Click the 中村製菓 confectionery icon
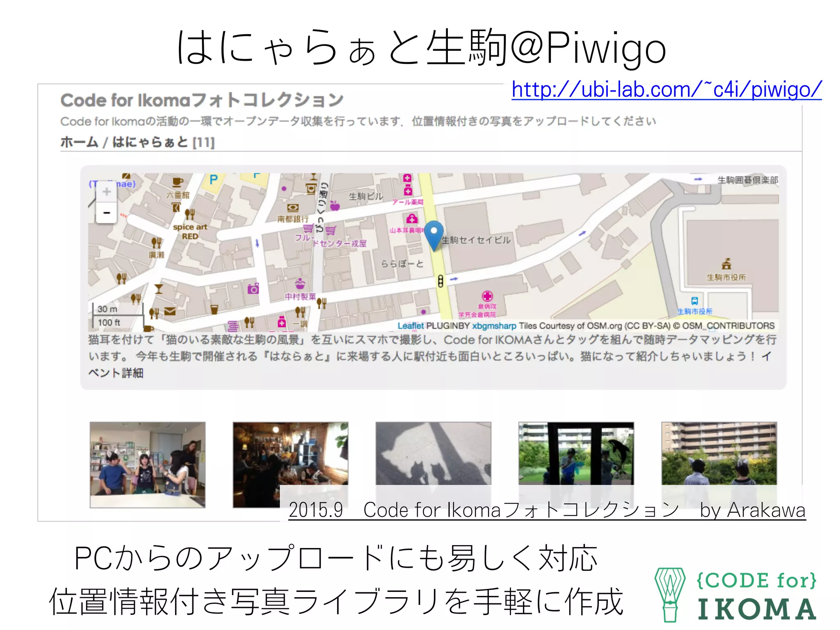 click(300, 283)
